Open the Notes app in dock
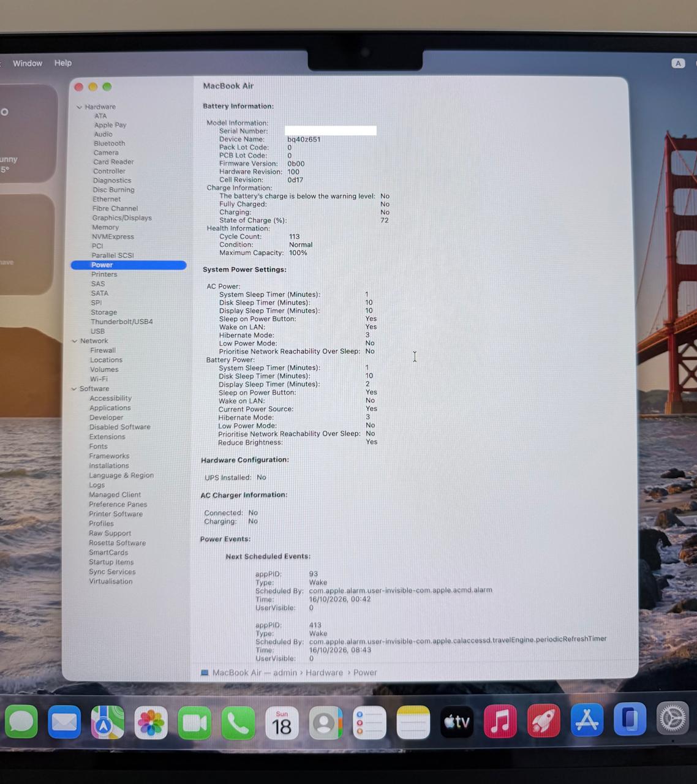 [x=413, y=723]
